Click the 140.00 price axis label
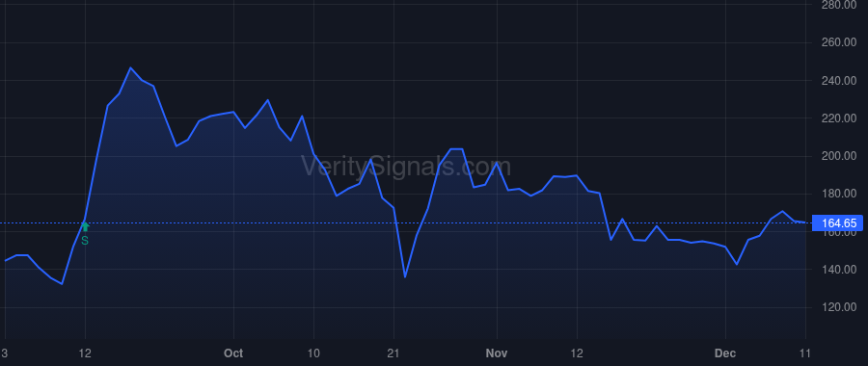 (840, 270)
